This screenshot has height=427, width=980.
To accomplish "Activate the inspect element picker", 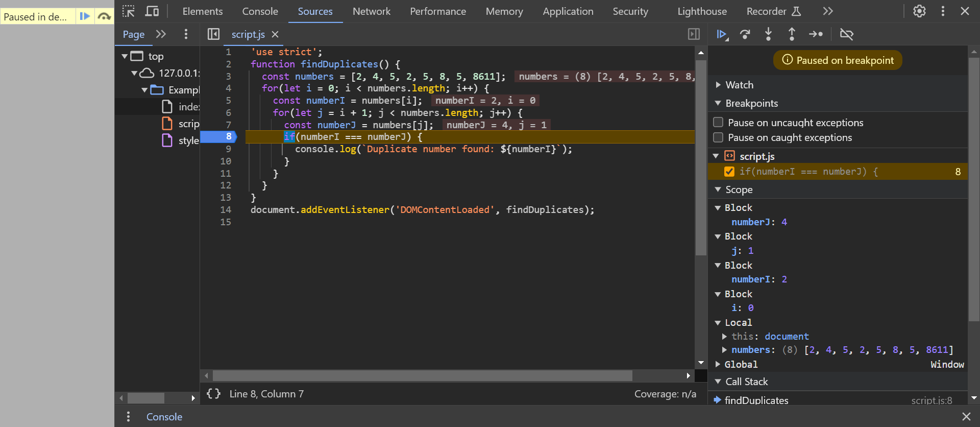I will coord(129,11).
